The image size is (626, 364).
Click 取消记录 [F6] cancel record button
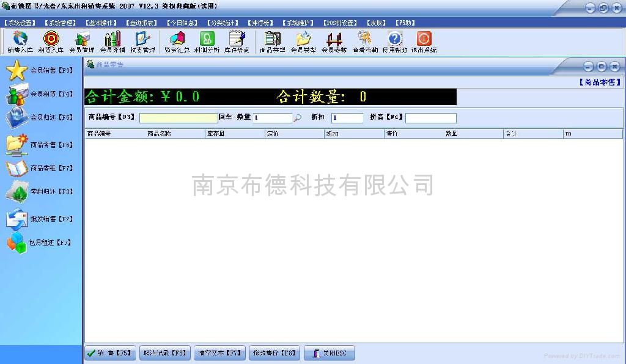tap(165, 353)
